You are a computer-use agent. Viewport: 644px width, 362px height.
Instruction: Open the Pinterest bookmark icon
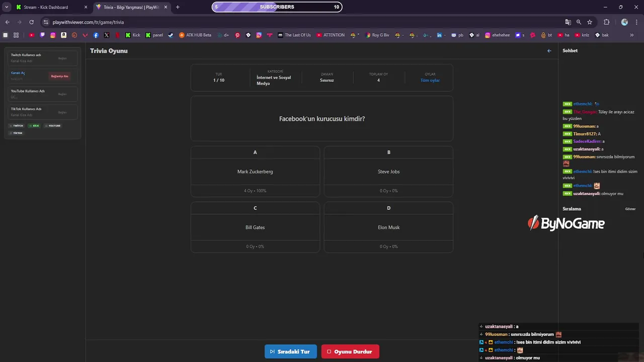click(x=237, y=35)
